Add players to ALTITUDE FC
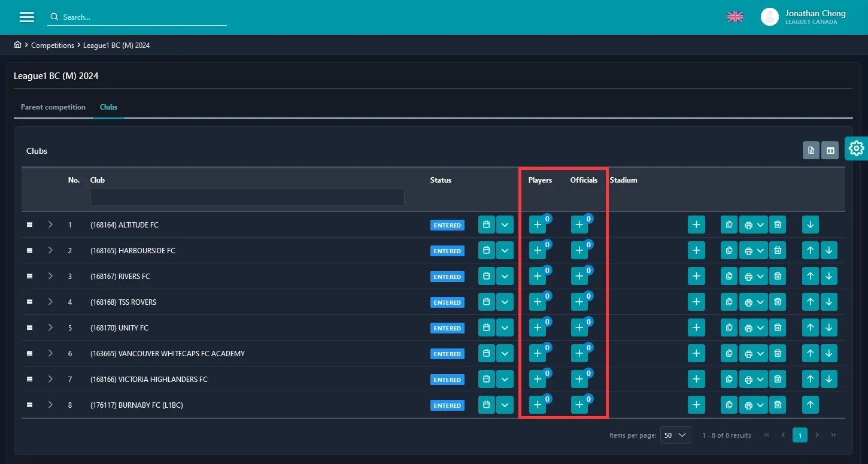This screenshot has width=868, height=464. pyautogui.click(x=538, y=225)
